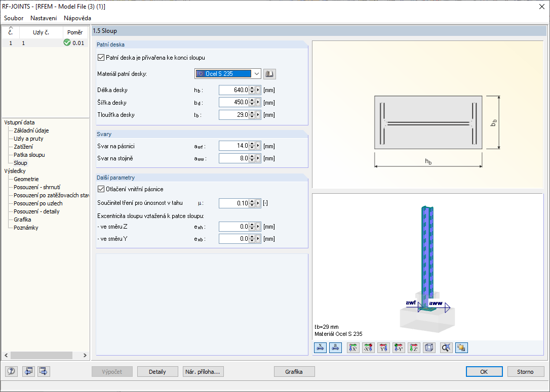The width and height of the screenshot is (550, 392).
Task: Open the material library beside Ocel S 235
Action: point(269,74)
